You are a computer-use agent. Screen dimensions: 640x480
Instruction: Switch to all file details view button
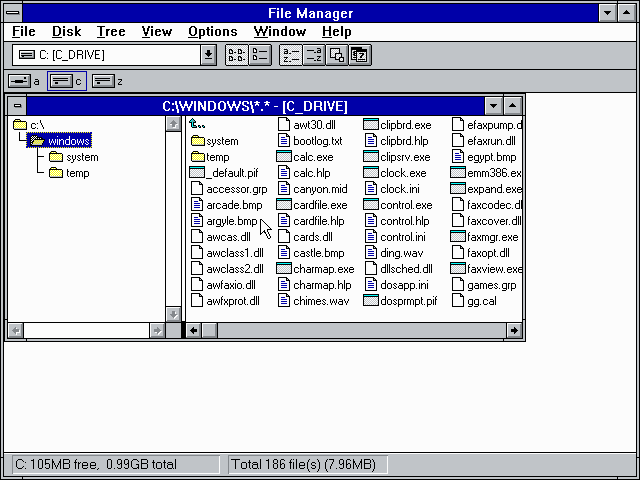(x=260, y=55)
